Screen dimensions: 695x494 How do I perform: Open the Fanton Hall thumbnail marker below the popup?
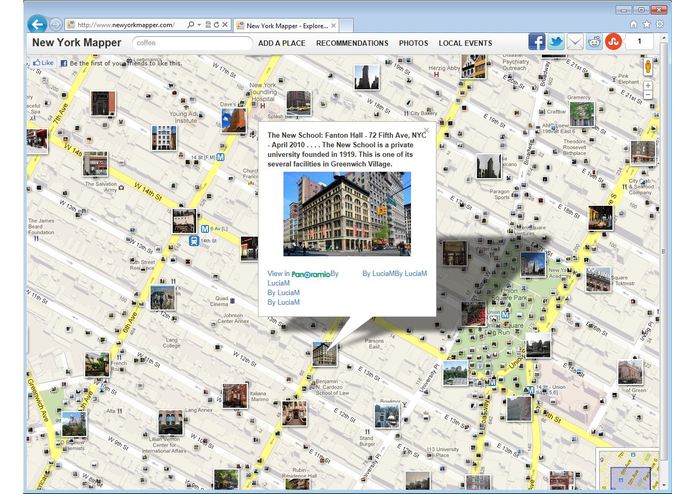pyautogui.click(x=324, y=354)
